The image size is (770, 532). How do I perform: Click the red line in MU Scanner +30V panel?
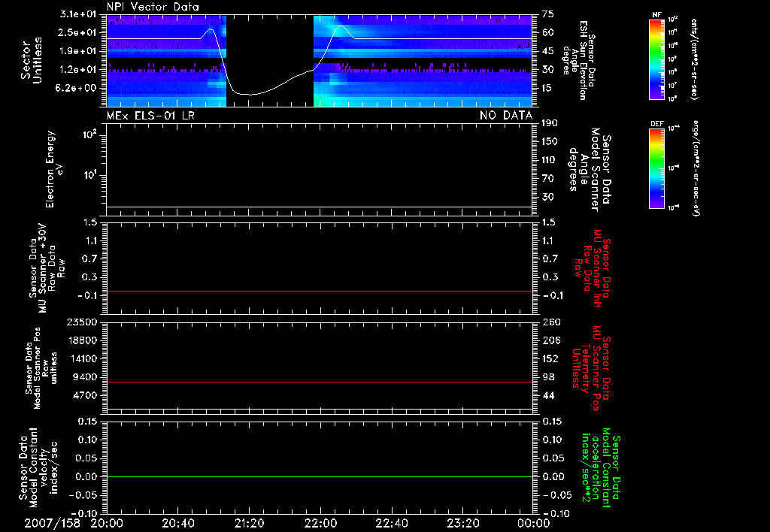pyautogui.click(x=320, y=291)
